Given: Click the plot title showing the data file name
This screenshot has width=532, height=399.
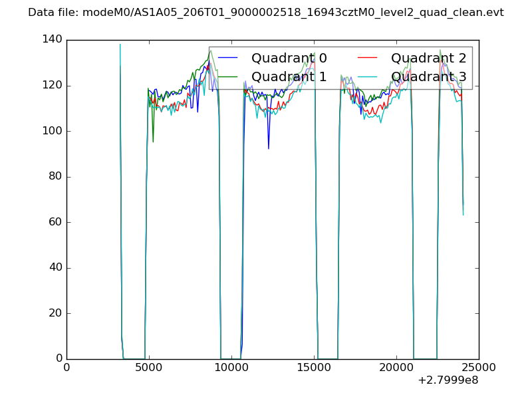Looking at the screenshot, I should tap(266, 13).
